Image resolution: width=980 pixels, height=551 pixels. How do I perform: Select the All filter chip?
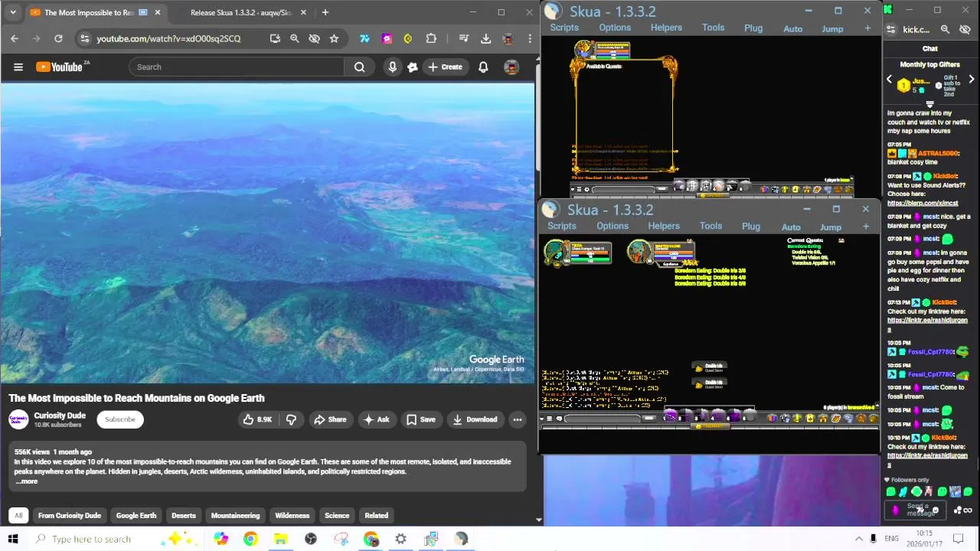point(18,515)
